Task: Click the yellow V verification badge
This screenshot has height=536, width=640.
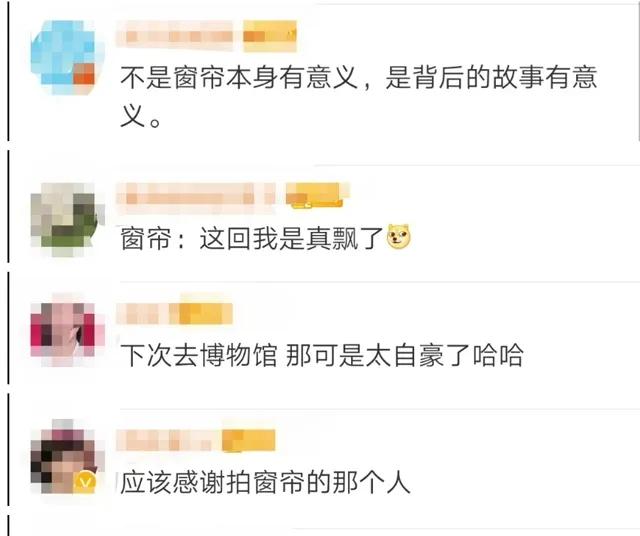Action: click(85, 482)
